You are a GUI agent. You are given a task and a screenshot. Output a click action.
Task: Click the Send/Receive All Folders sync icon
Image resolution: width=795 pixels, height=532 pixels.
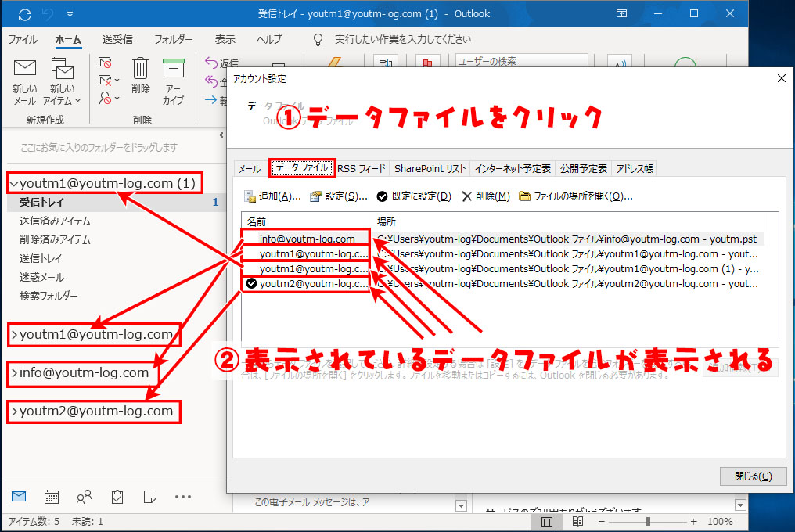point(25,14)
